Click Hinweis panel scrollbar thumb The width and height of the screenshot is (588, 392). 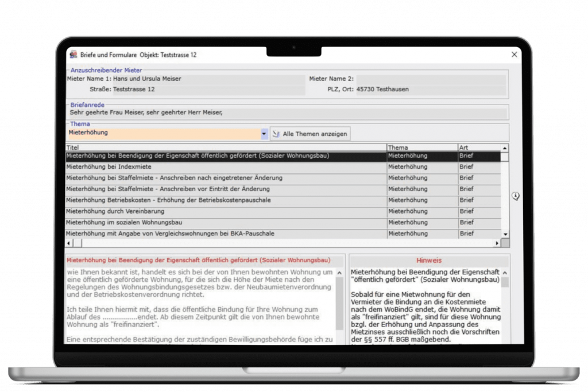505,282
